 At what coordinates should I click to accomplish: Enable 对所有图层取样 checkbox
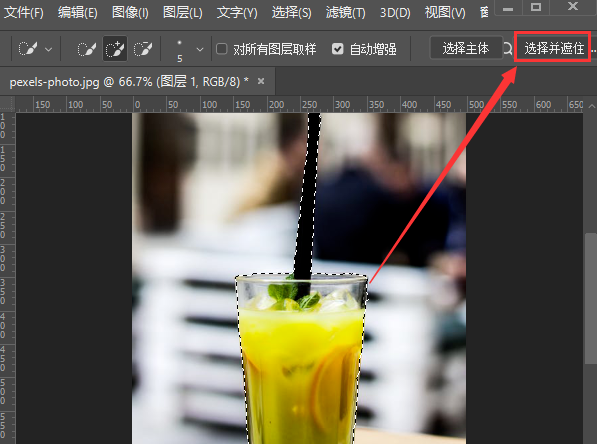point(222,49)
